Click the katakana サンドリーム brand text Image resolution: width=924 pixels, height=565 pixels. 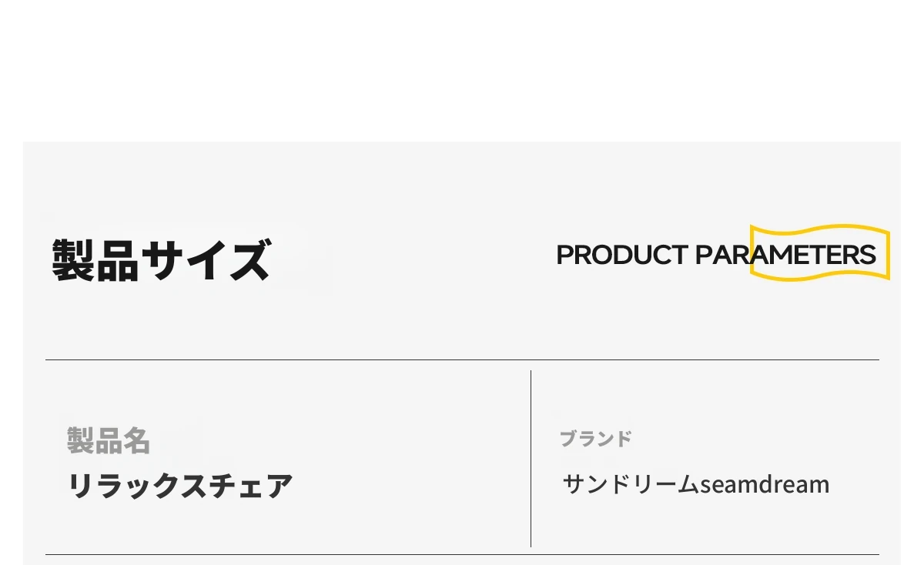pos(631,484)
